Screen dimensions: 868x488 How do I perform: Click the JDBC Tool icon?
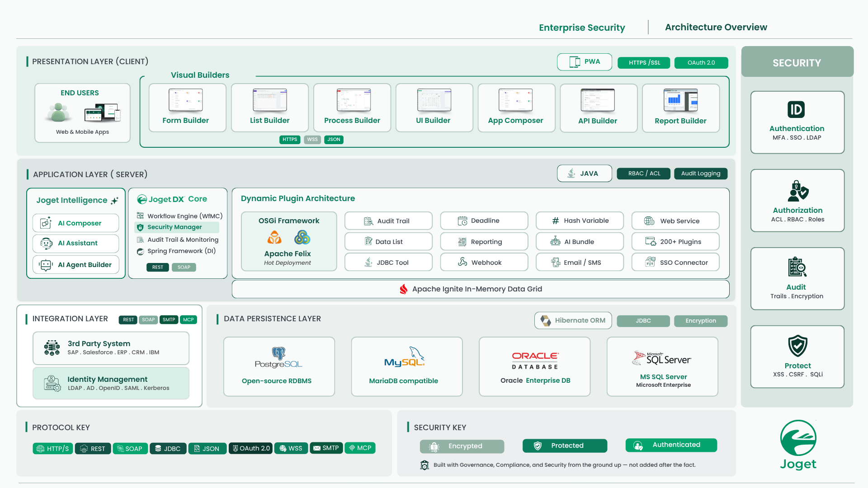[x=368, y=262]
